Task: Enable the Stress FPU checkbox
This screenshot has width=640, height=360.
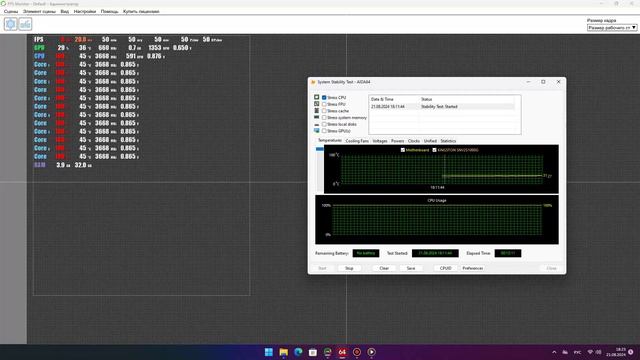Action: (324, 104)
